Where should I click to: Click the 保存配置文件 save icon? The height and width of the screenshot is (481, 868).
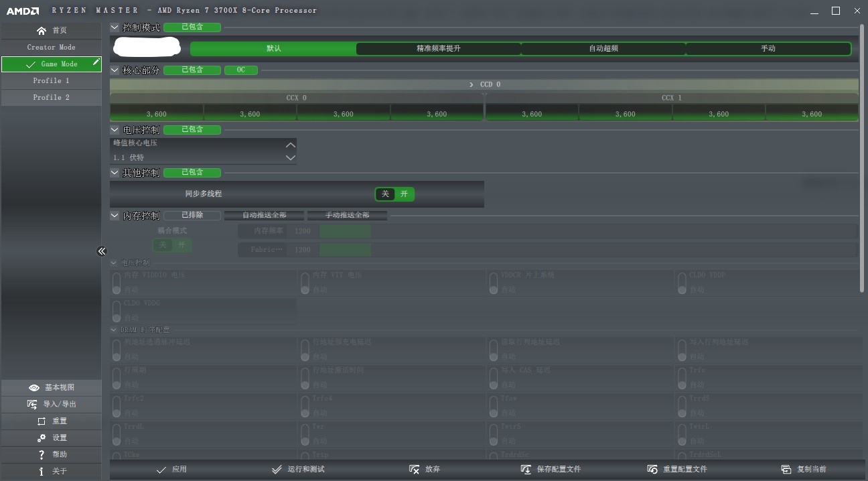pyautogui.click(x=526, y=470)
